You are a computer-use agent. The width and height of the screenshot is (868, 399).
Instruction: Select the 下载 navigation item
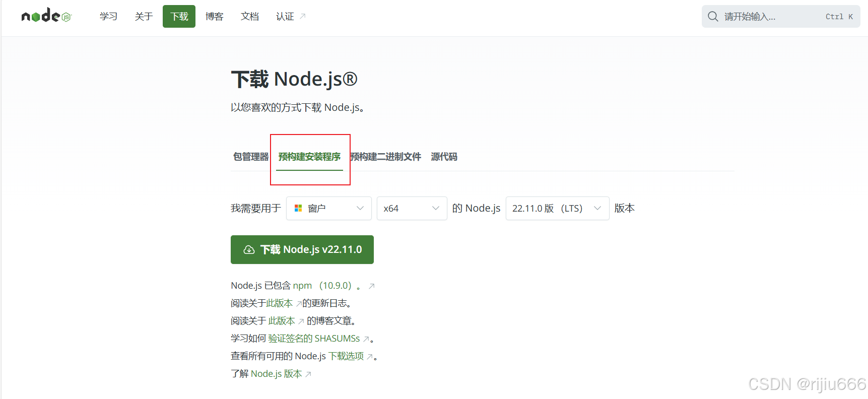coord(179,17)
